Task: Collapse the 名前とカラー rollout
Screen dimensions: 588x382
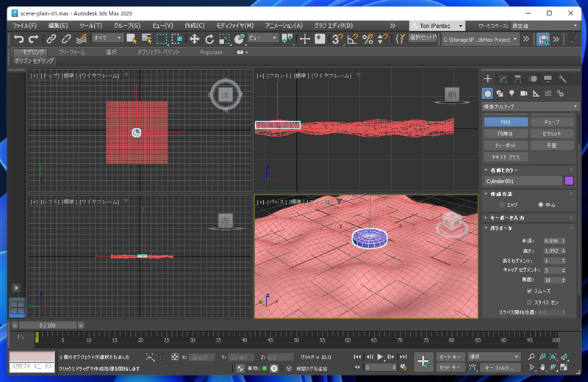Action: tap(504, 170)
